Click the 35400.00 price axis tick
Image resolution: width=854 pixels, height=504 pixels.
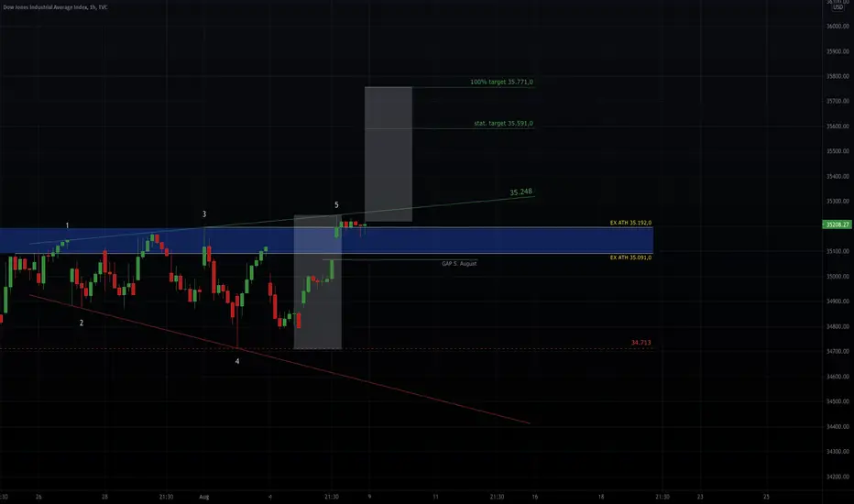[838, 176]
